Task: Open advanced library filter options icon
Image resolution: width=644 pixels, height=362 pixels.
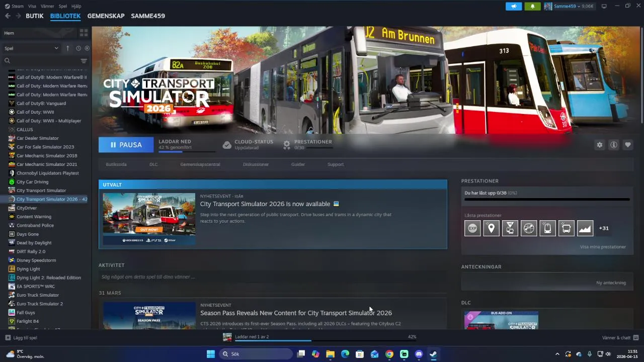Action: [x=84, y=61]
